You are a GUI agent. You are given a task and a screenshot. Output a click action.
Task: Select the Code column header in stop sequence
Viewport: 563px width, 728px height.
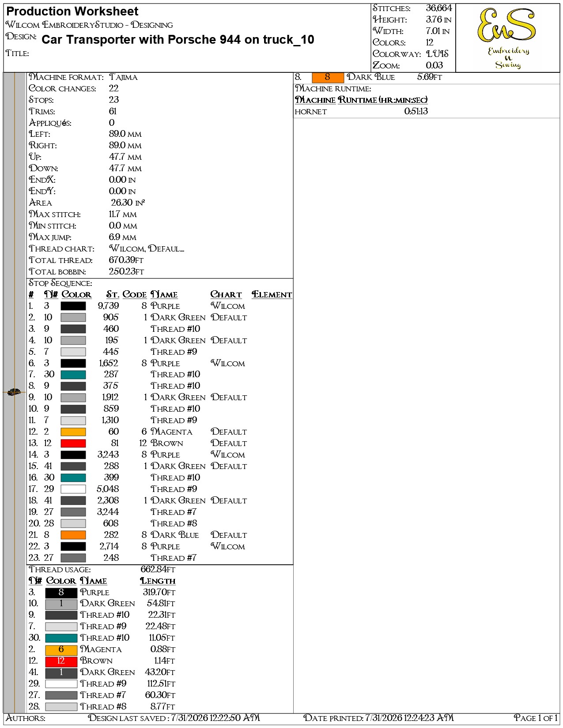[x=135, y=295]
